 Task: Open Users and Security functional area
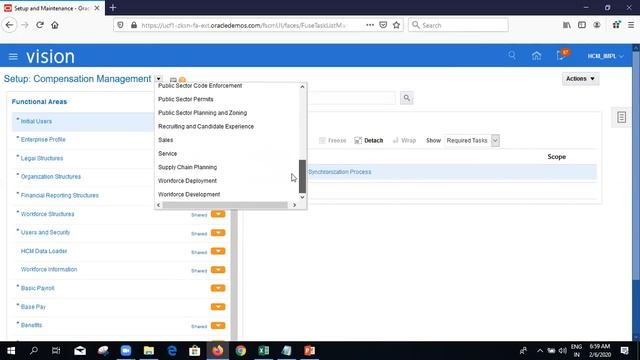tap(45, 233)
